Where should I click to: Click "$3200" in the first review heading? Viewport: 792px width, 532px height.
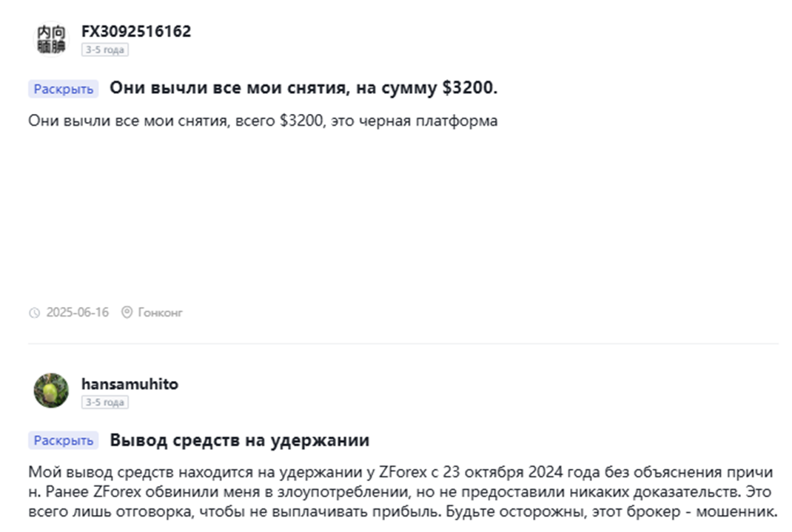click(469, 88)
